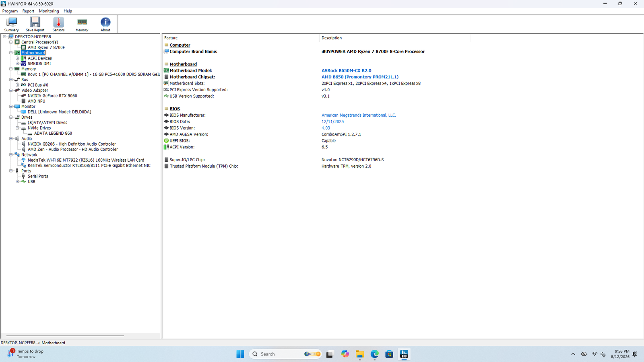This screenshot has height=362, width=644.
Task: Open Microsoft Store from taskbar
Action: click(x=389, y=354)
